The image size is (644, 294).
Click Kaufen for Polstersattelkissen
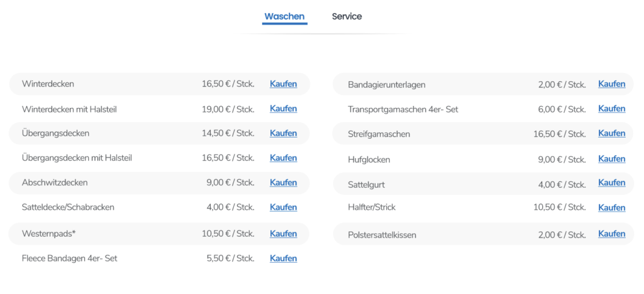coord(611,234)
